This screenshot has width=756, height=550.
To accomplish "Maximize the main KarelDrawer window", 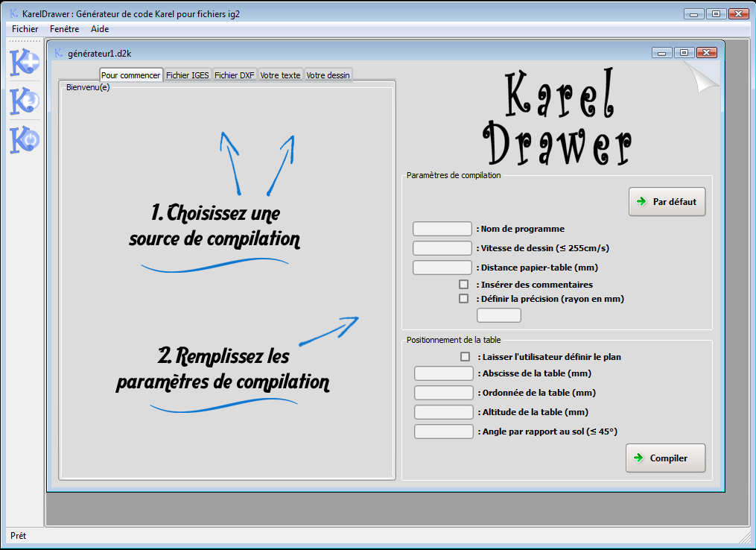I will (716, 14).
